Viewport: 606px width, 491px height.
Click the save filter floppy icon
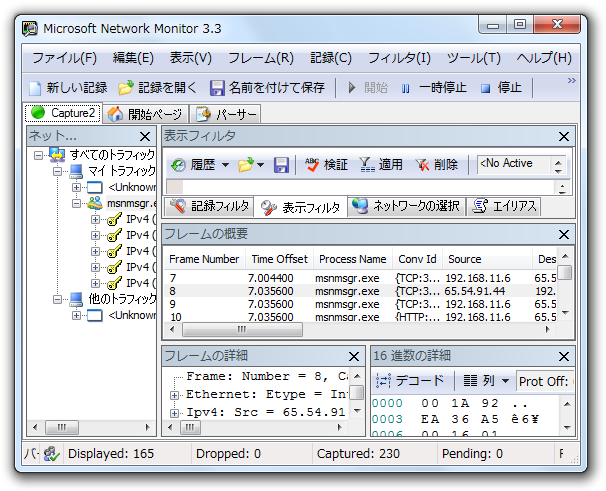point(281,165)
